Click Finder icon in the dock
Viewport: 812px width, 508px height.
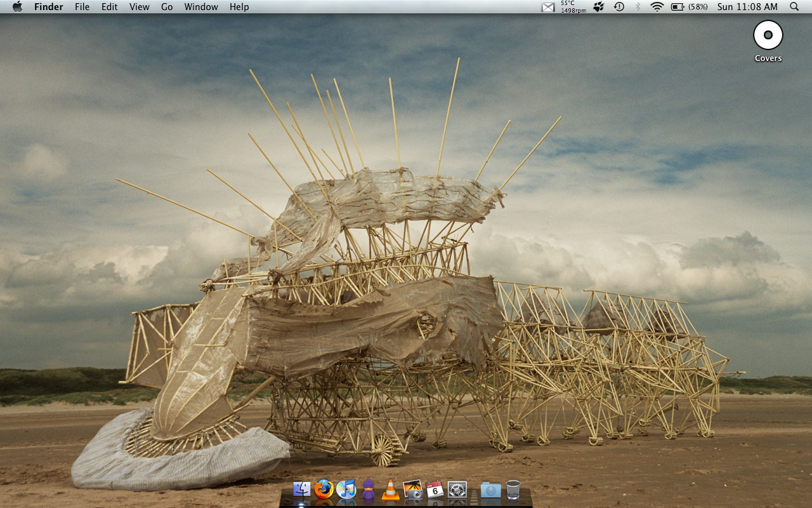(x=301, y=490)
